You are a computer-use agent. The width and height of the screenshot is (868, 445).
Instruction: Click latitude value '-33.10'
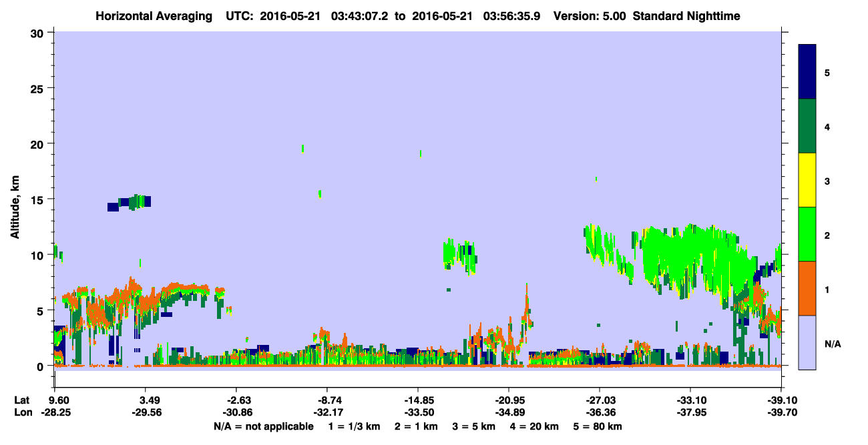pyautogui.click(x=690, y=400)
